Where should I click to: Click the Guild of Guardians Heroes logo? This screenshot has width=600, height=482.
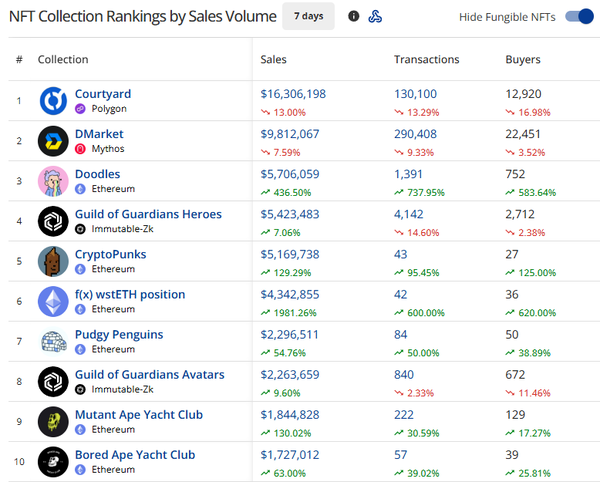coord(53,221)
